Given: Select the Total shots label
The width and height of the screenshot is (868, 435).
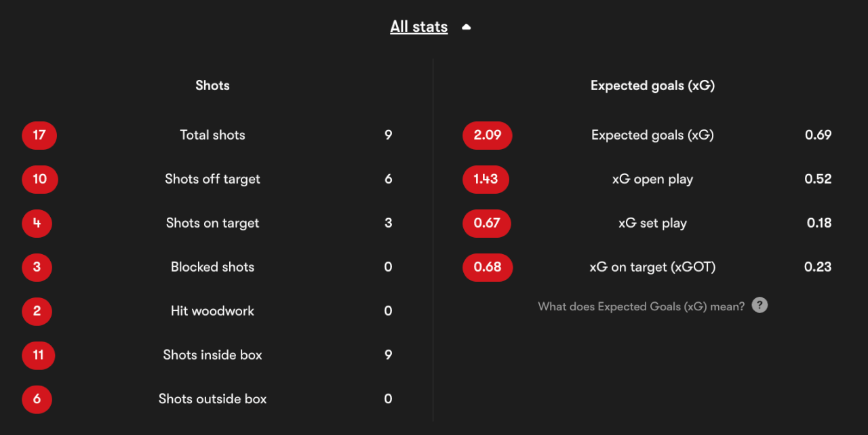Looking at the screenshot, I should pyautogui.click(x=213, y=135).
